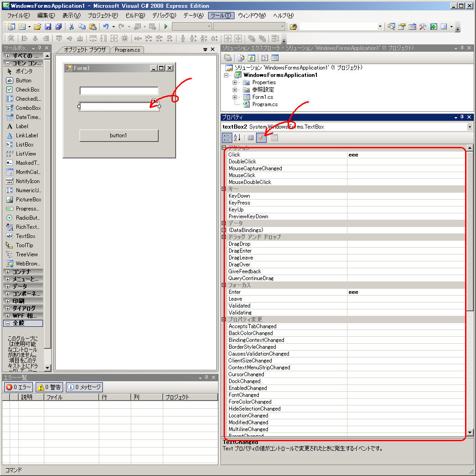The width and height of the screenshot is (476, 476).
Task: Expand the コンテナ toolbox group
Action: click(8, 272)
